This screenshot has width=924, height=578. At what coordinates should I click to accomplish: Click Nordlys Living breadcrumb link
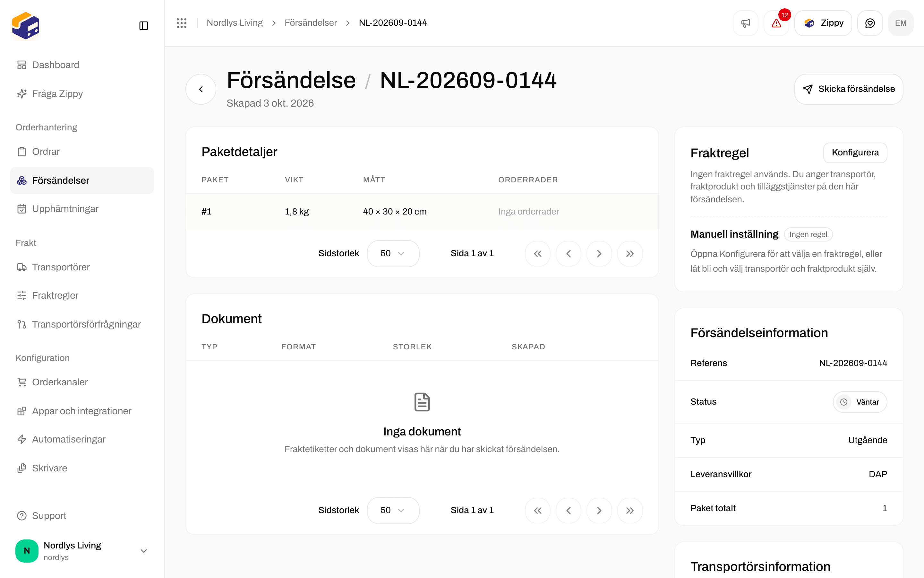click(235, 23)
